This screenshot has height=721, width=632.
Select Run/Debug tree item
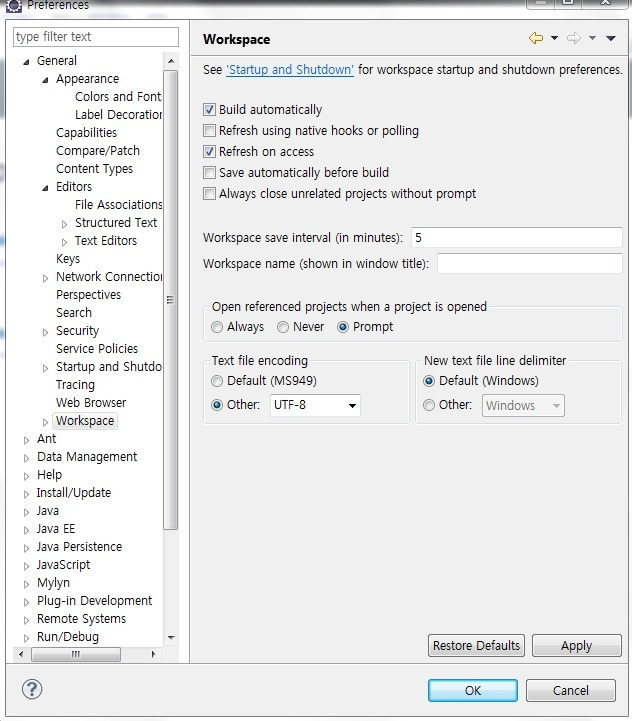tap(68, 636)
